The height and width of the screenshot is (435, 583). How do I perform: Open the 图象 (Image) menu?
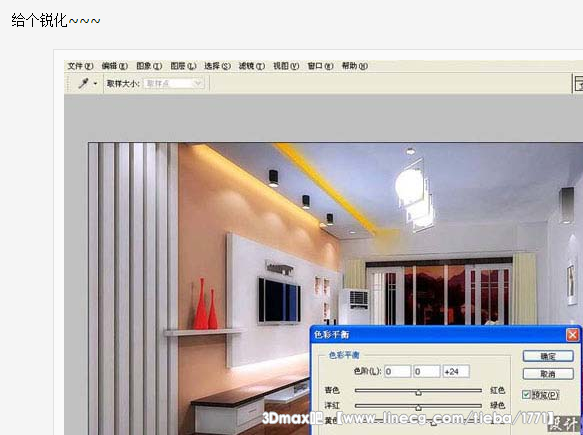(x=149, y=66)
